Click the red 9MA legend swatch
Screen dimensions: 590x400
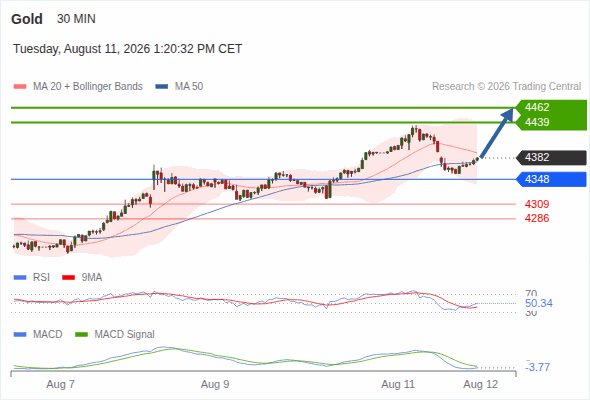pyautogui.click(x=68, y=278)
